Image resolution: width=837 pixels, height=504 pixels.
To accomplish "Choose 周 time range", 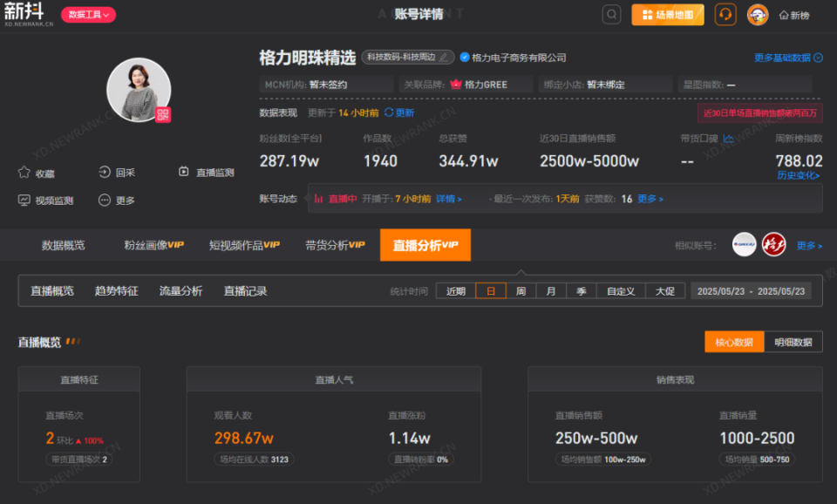I will [x=521, y=291].
